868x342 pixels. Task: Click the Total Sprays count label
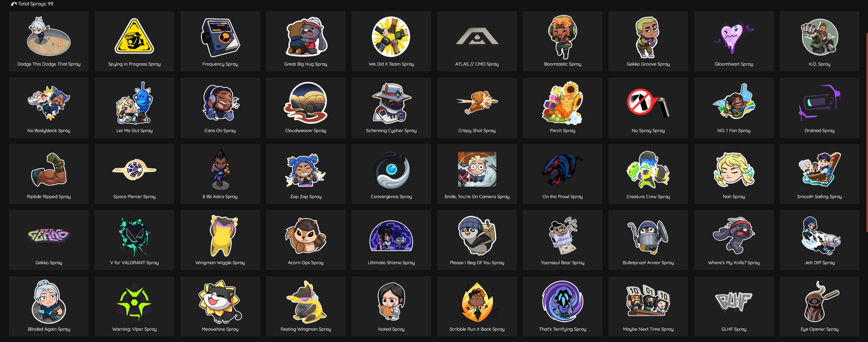point(32,4)
